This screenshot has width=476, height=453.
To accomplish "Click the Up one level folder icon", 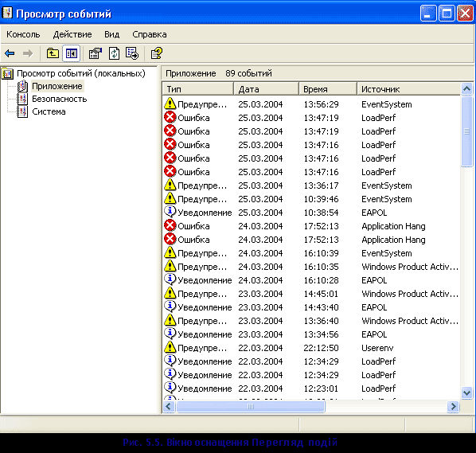I will pos(53,53).
